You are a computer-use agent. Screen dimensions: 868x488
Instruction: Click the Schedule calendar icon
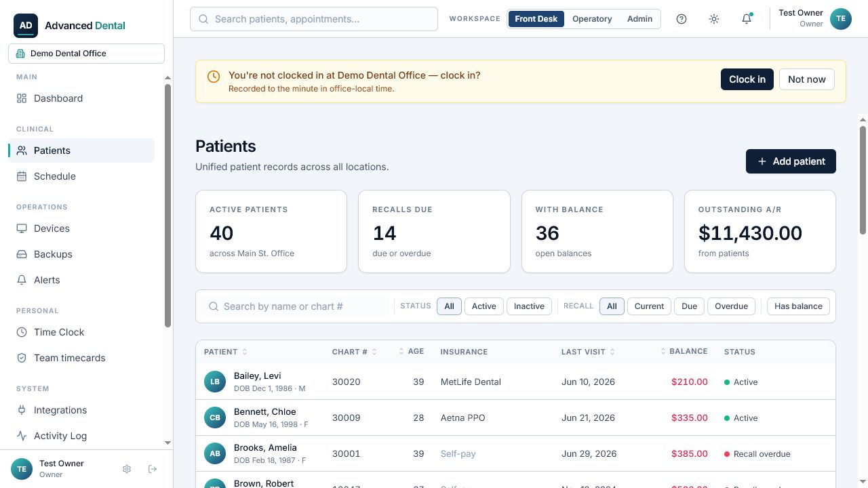(22, 176)
